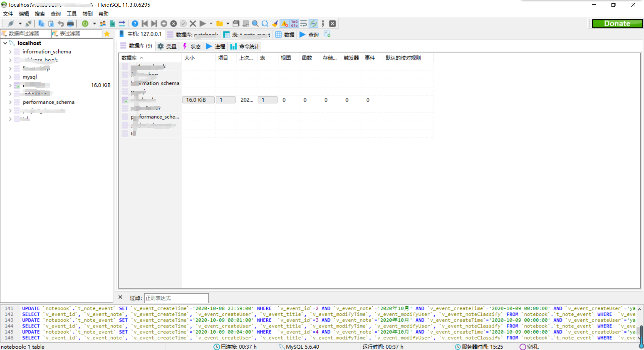Image resolution: width=644 pixels, height=350 pixels.
Task: Click the export CSV file icon
Action: tap(112, 24)
